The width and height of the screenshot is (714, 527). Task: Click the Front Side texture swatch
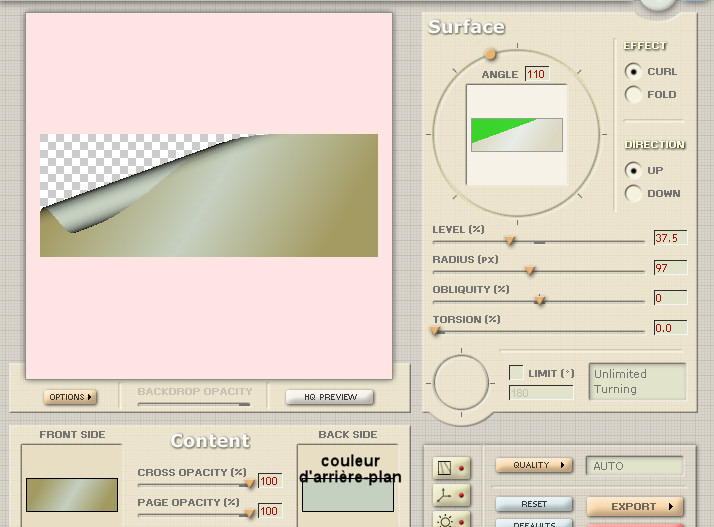tap(71, 494)
